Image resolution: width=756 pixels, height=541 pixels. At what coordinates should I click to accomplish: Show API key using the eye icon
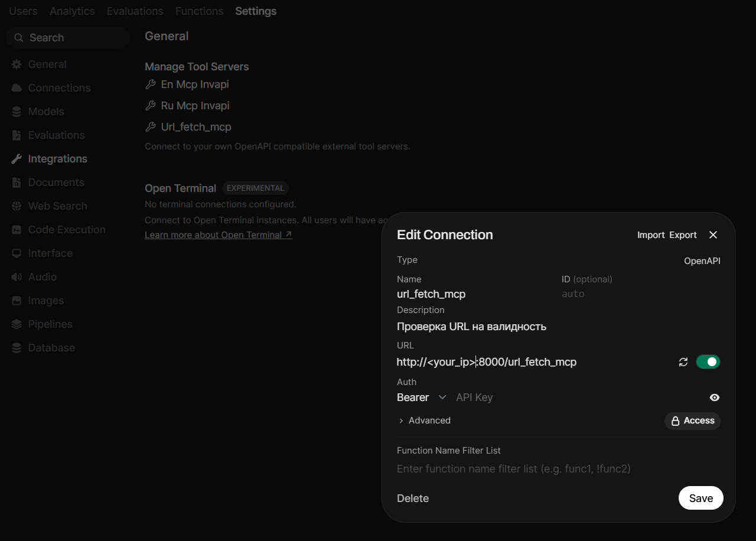(x=714, y=397)
